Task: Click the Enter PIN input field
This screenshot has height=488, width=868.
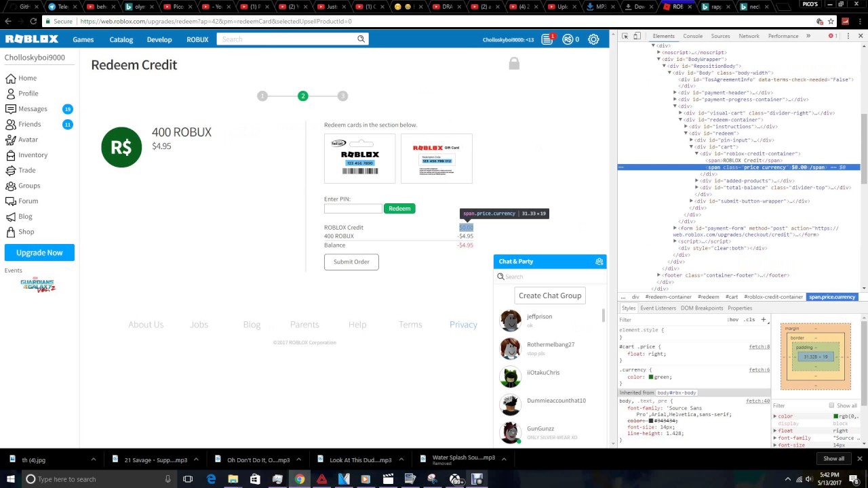Action: click(353, 209)
